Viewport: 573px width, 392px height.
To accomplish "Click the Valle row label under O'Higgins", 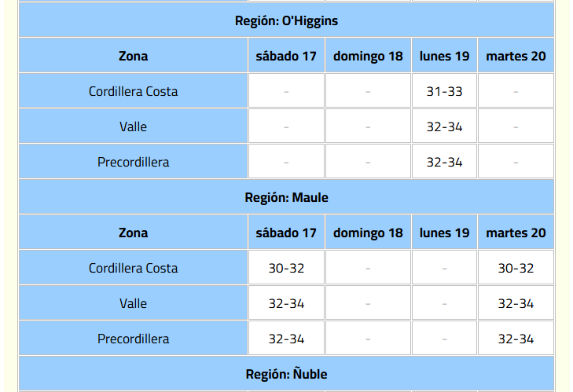I will (x=133, y=126).
